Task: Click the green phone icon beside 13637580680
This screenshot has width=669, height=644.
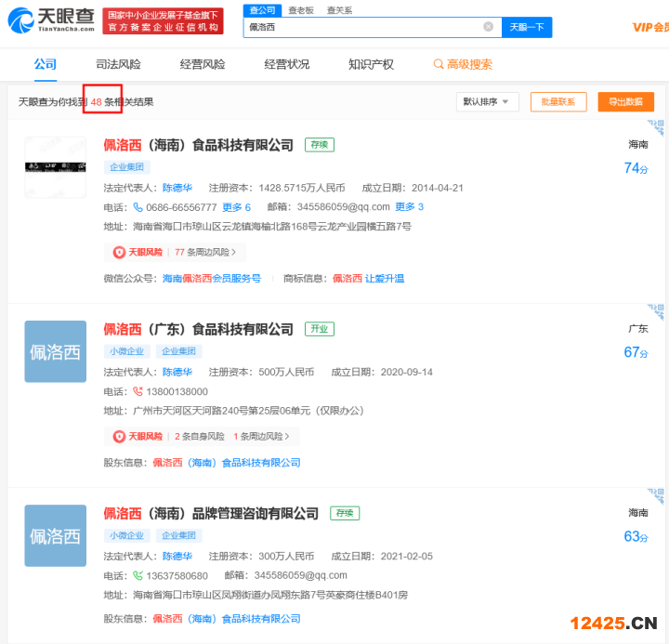Action: pyautogui.click(x=138, y=575)
